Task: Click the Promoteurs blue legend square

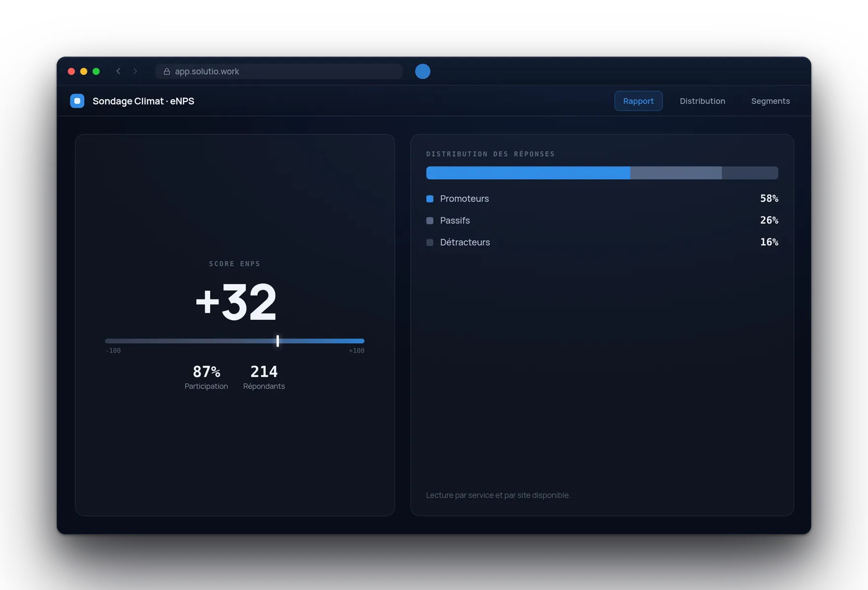Action: (430, 199)
